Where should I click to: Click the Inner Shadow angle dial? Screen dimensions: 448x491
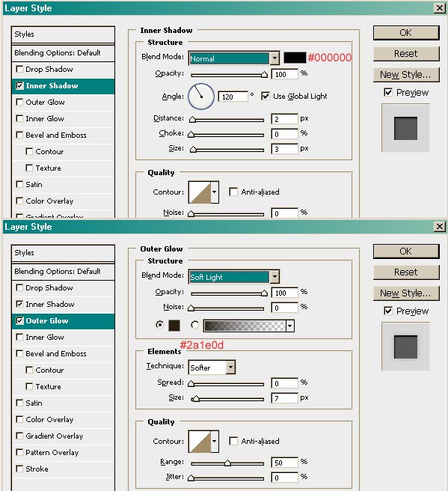tap(201, 97)
